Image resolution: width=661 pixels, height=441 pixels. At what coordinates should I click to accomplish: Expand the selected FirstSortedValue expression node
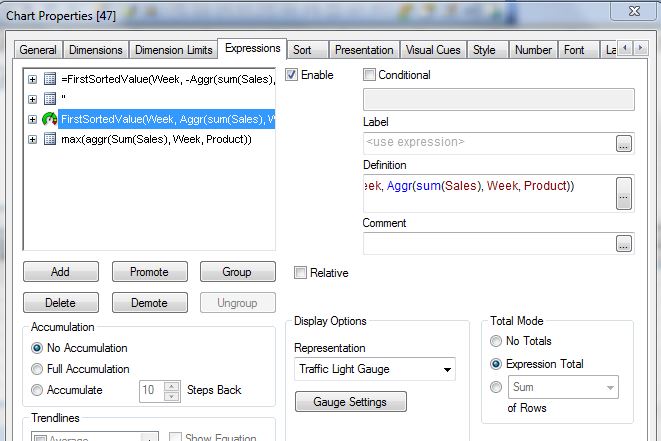(x=32, y=119)
